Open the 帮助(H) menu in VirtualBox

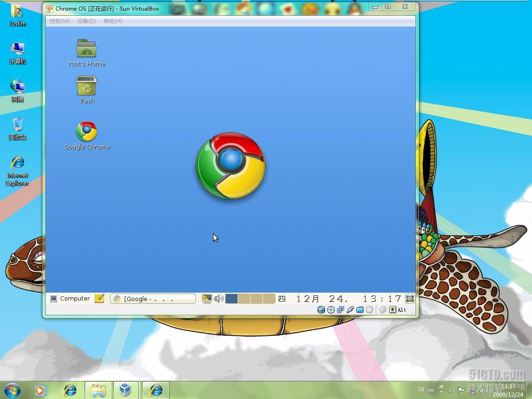pyautogui.click(x=113, y=21)
